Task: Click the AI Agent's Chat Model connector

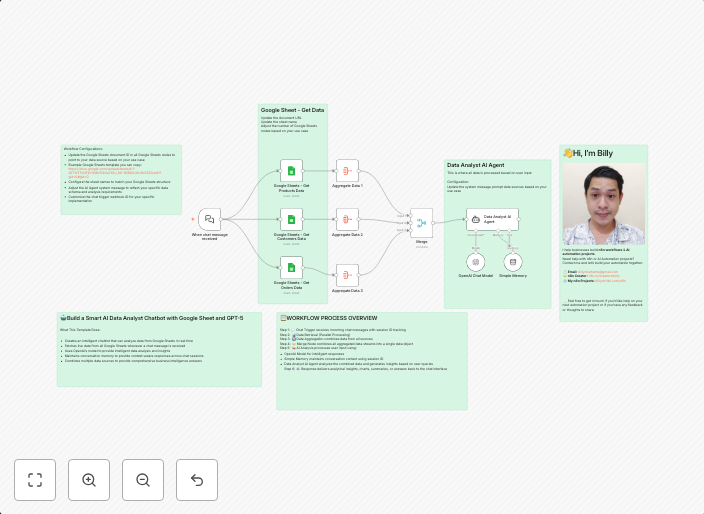Action: (x=475, y=231)
